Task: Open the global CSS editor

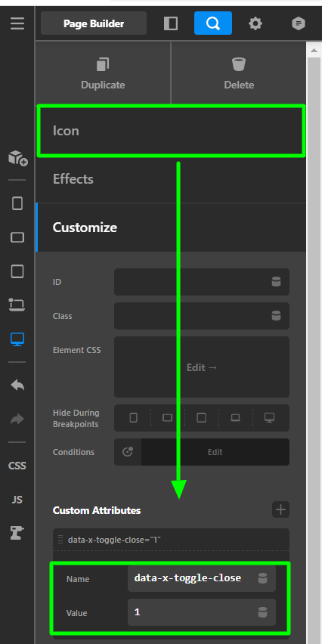Action: pyautogui.click(x=17, y=466)
